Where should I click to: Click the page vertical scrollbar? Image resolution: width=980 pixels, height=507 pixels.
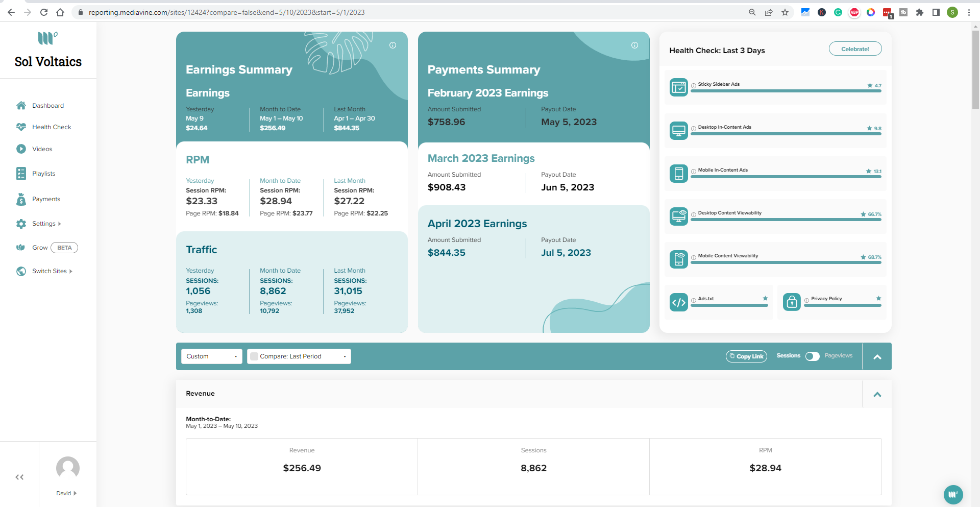tap(975, 69)
